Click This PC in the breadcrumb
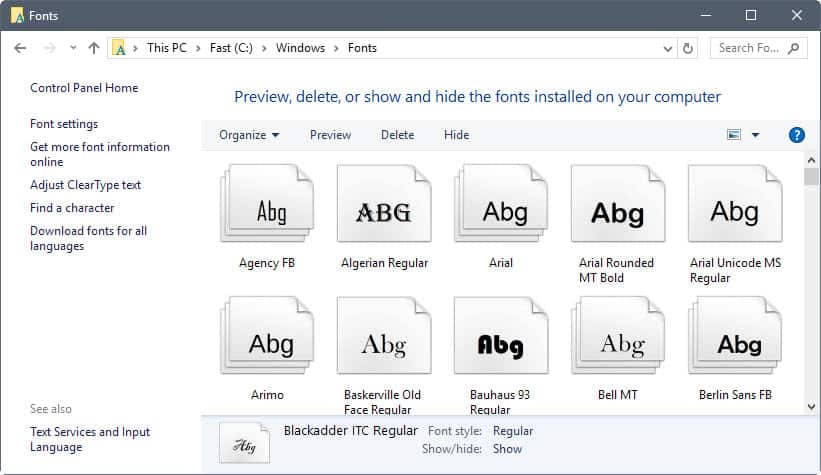The image size is (821, 475). pos(167,48)
